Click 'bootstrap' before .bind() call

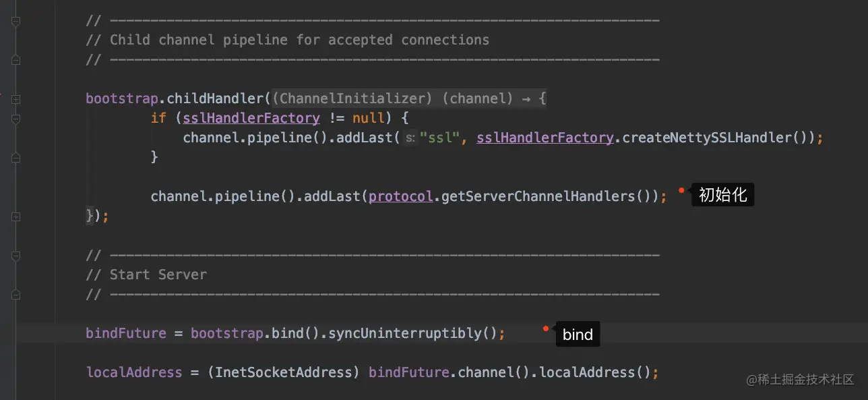coord(227,333)
